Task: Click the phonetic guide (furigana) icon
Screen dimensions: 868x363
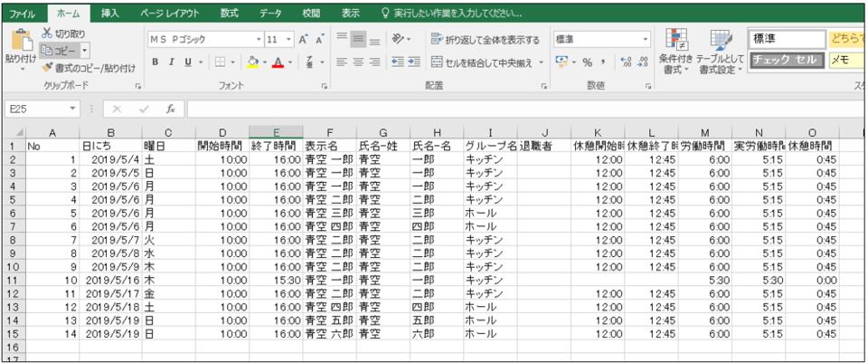Action: tap(310, 62)
